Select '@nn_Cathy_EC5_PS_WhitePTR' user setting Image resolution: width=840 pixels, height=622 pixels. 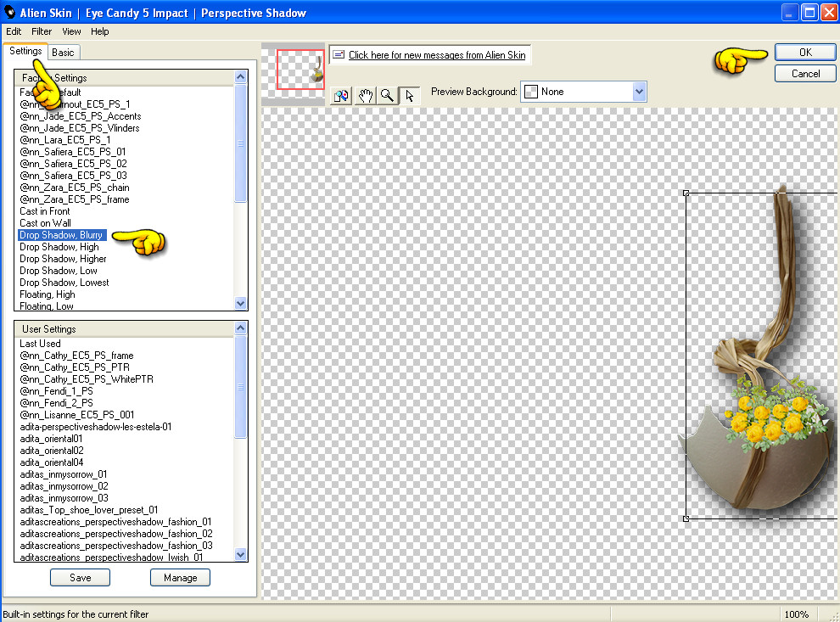pyautogui.click(x=87, y=379)
